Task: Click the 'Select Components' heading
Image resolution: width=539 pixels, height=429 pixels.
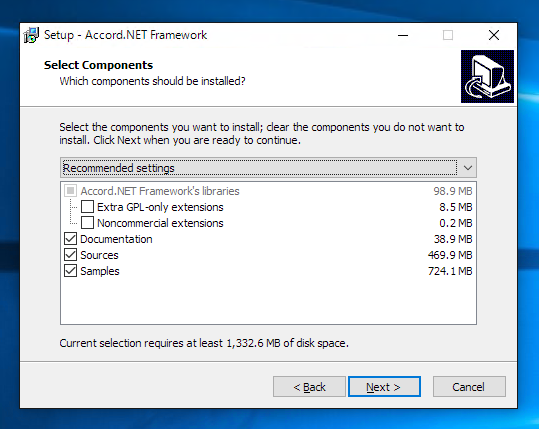Action: [98, 65]
